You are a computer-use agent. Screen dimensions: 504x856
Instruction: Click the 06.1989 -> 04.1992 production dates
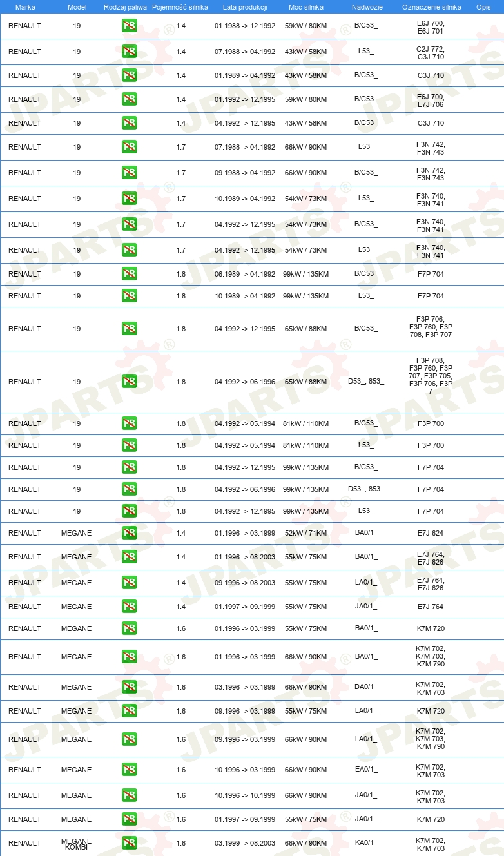click(x=245, y=275)
